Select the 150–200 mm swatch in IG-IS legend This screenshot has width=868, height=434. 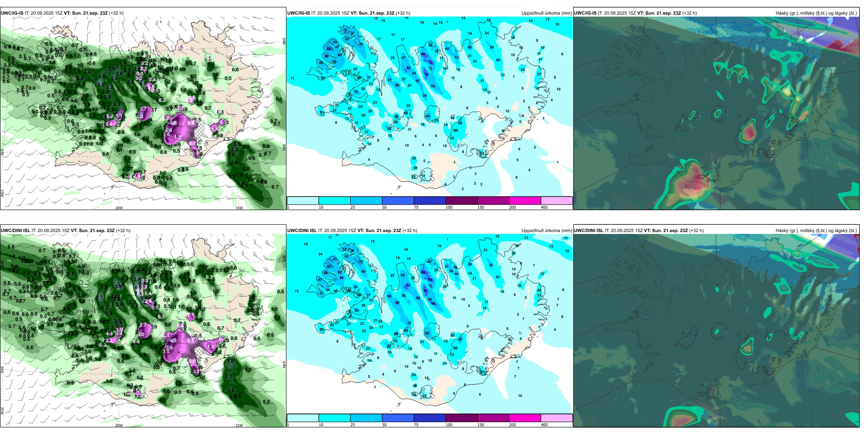(493, 201)
